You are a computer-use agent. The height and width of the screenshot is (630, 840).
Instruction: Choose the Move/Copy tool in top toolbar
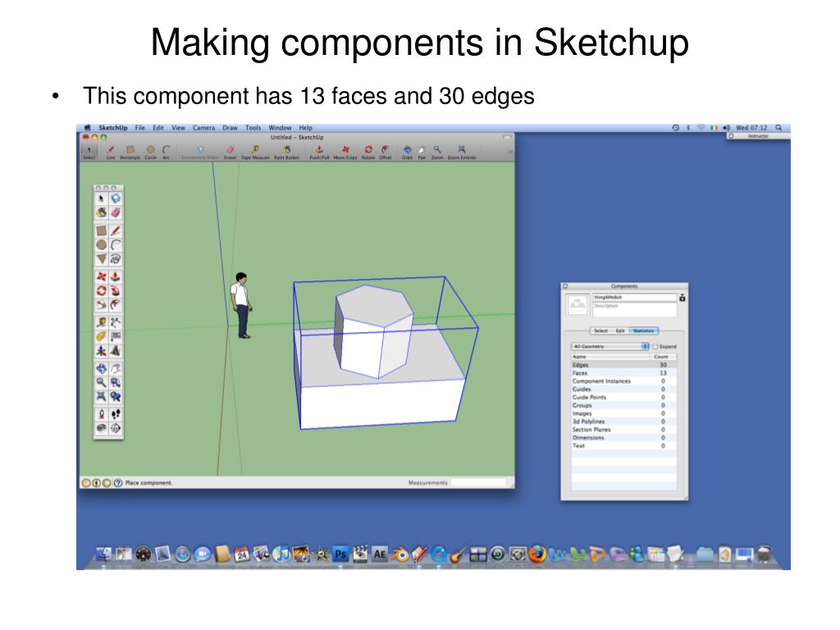pos(345,152)
